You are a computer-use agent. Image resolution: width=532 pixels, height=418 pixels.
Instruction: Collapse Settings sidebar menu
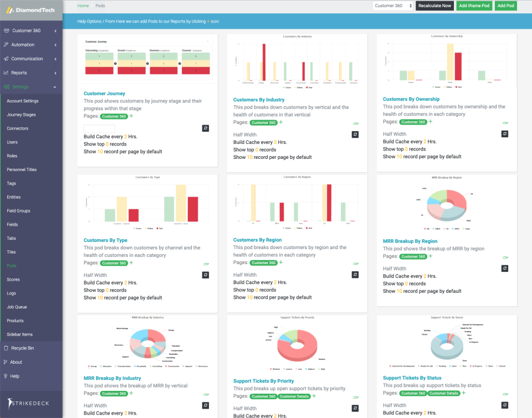click(x=31, y=87)
